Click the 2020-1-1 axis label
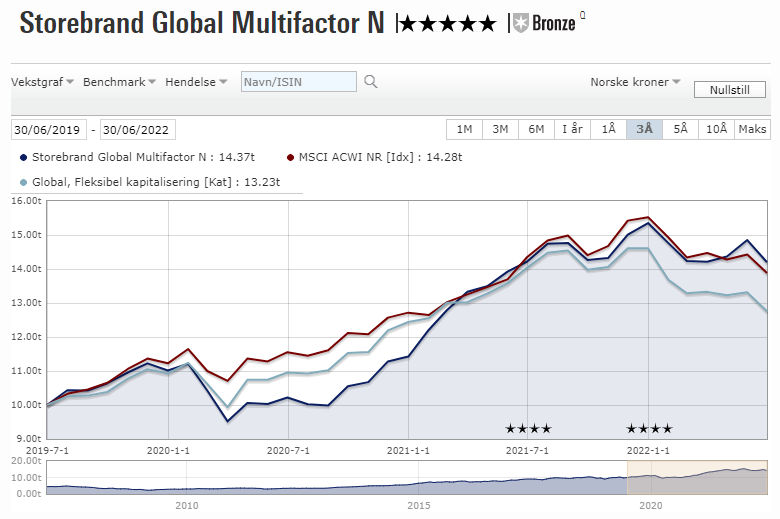This screenshot has width=780, height=519. tap(168, 451)
